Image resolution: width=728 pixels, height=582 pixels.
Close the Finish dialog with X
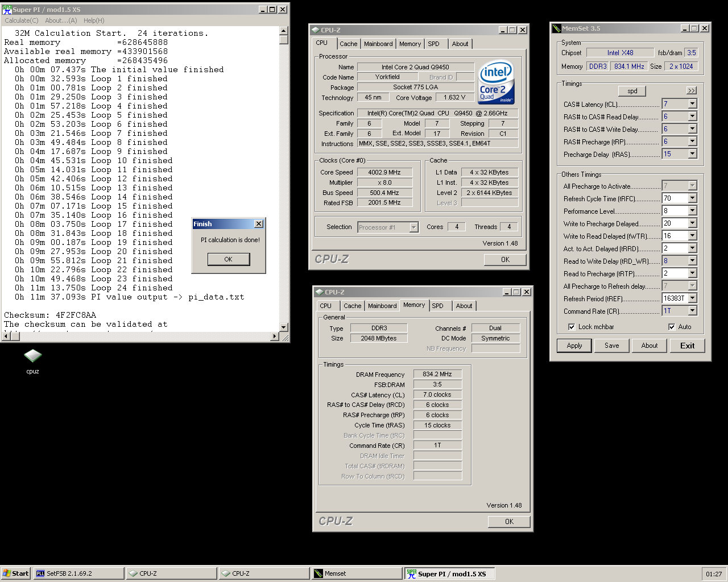tap(259, 224)
